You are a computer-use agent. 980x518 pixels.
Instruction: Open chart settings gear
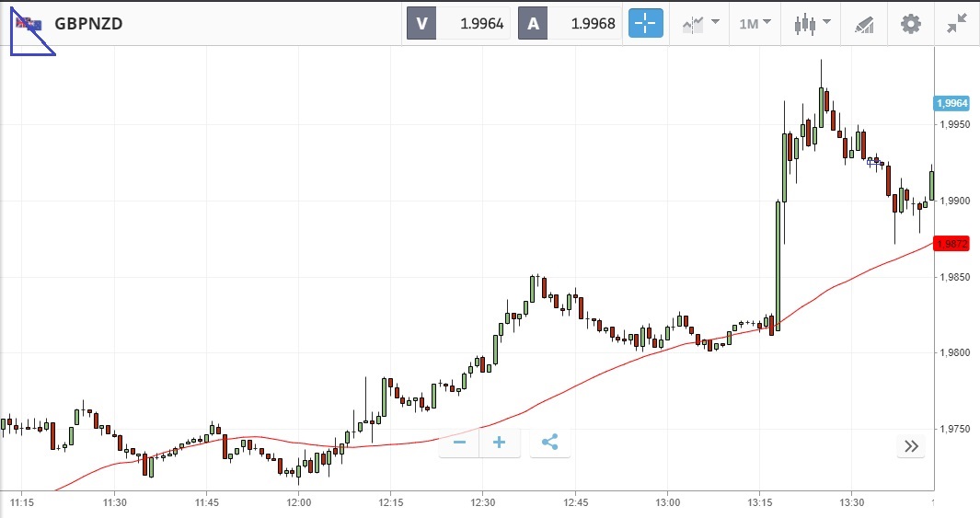pos(910,23)
